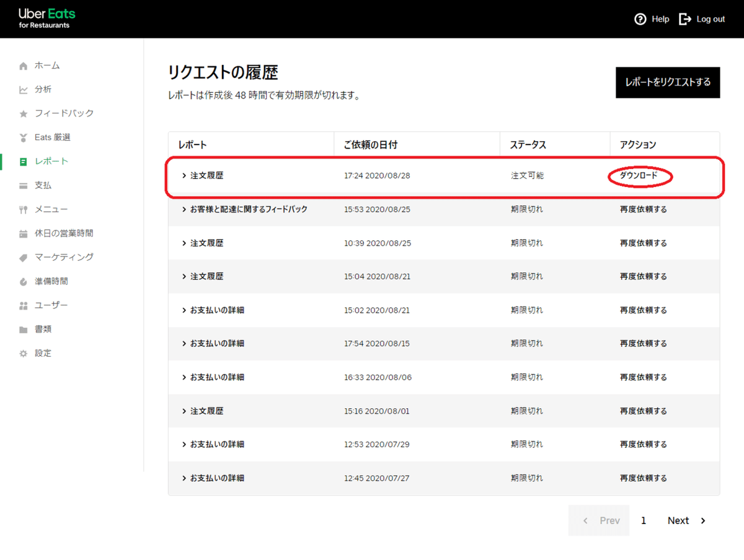The width and height of the screenshot is (744, 560).
Task: Click 再度依頼する for the 16:33 2020/08/06 report
Action: coord(644,377)
